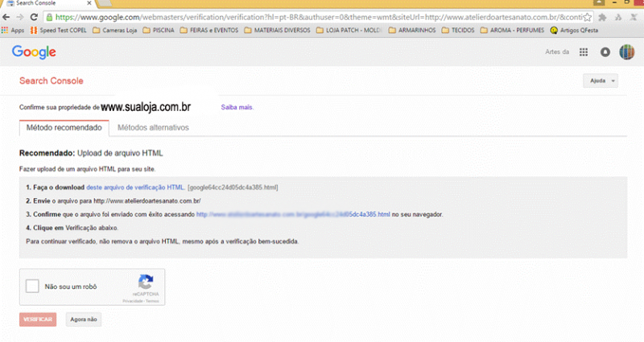Go back with the browser back arrow
The height and width of the screenshot is (342, 644).
coord(6,17)
